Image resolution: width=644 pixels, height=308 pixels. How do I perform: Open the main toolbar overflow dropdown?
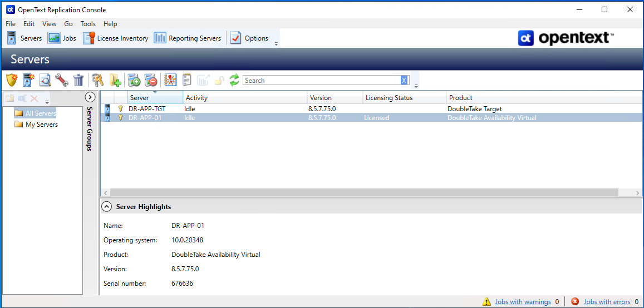277,44
